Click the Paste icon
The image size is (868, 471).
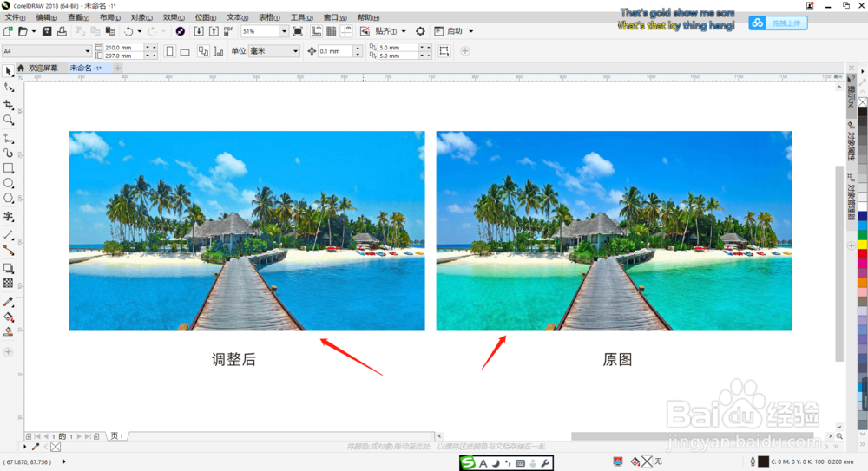click(x=110, y=31)
